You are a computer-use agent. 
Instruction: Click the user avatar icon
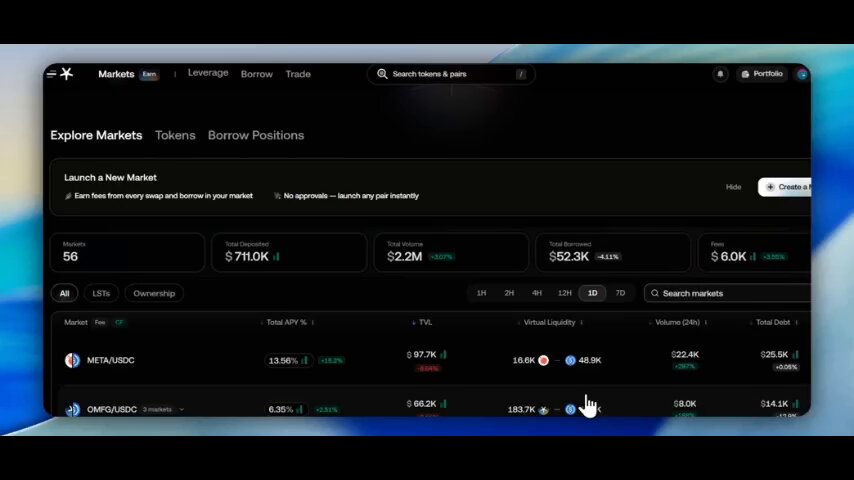[x=802, y=74]
